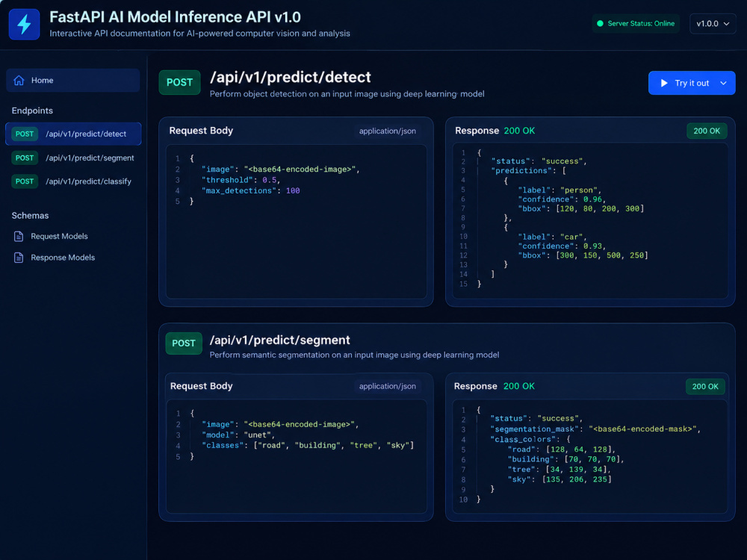The height and width of the screenshot is (560, 747).
Task: Click the "building": [70, 70, 70] line
Action: click(565, 459)
